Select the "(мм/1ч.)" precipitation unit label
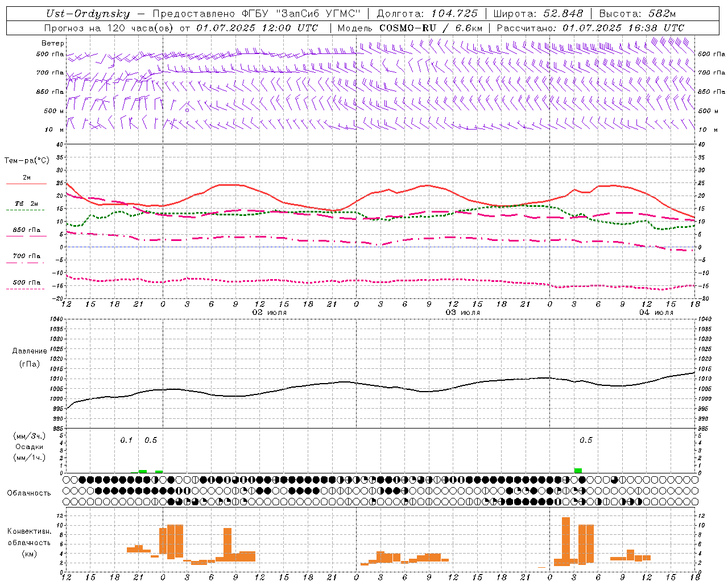Viewport: 728px width, 582px height. pos(30,458)
